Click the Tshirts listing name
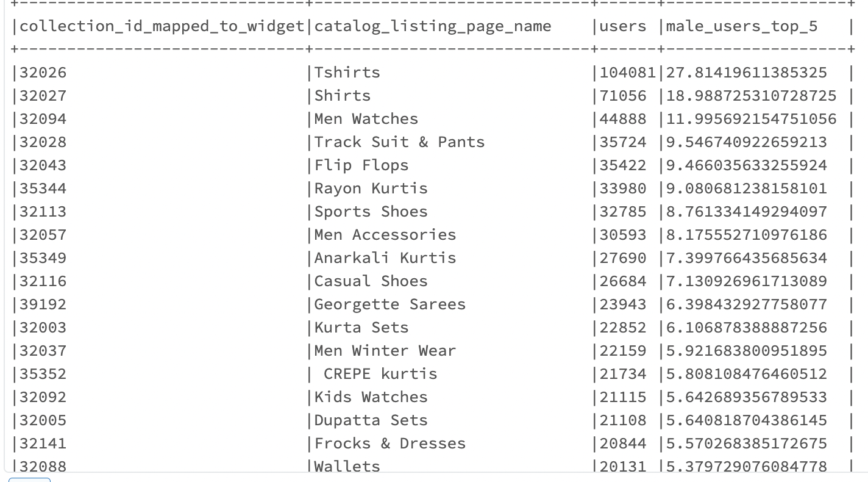Screen dimensions: 868x482 (x=347, y=73)
